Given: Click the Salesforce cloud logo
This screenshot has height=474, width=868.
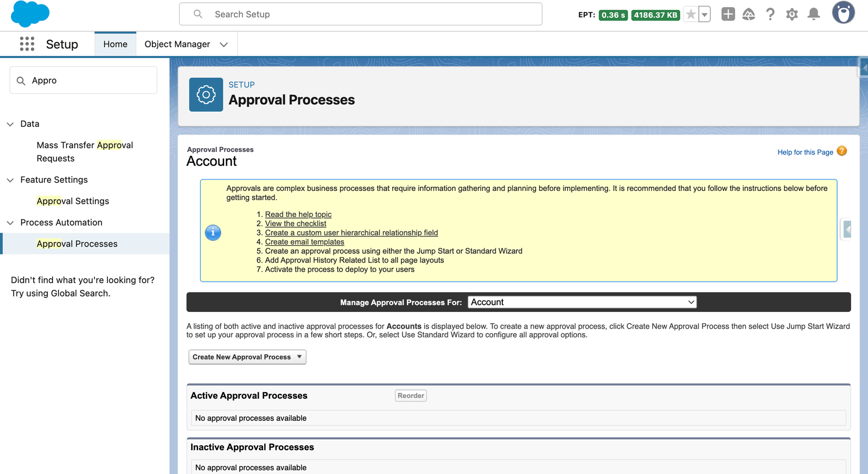Looking at the screenshot, I should pyautogui.click(x=30, y=14).
